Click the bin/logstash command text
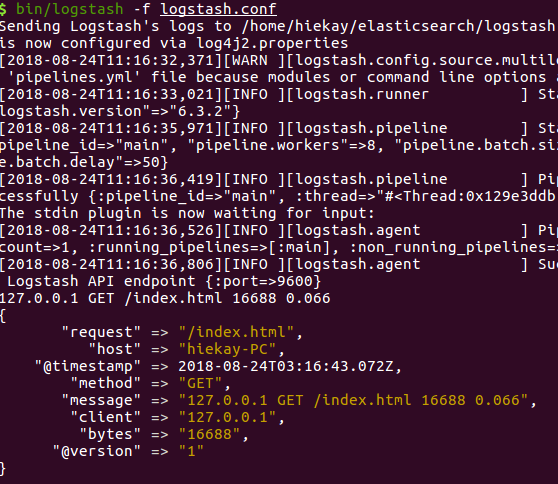 70,9
